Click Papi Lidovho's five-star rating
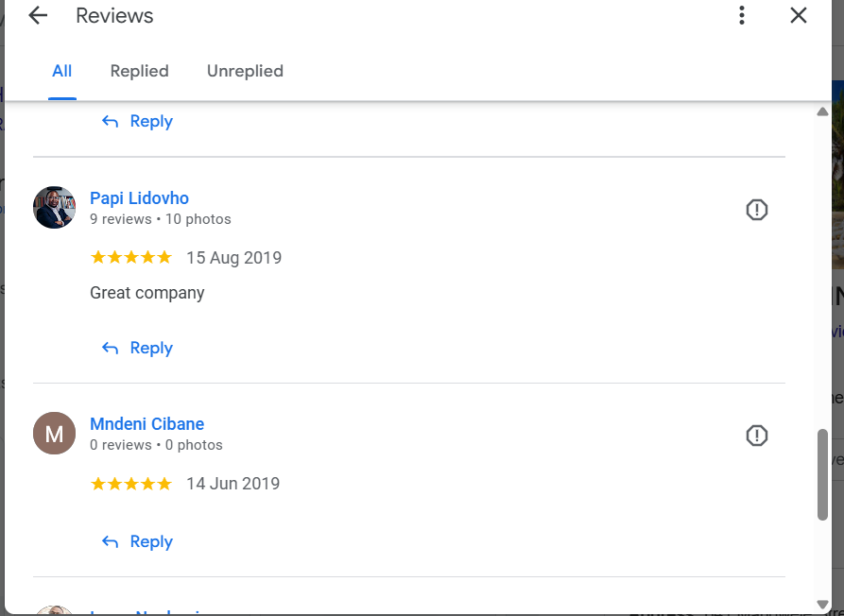844x616 pixels. 130,258
